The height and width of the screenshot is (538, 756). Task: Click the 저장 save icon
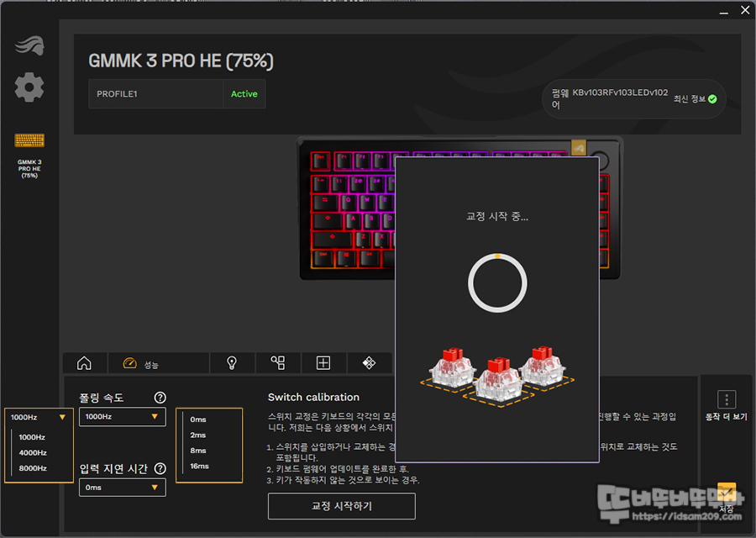coord(727,492)
